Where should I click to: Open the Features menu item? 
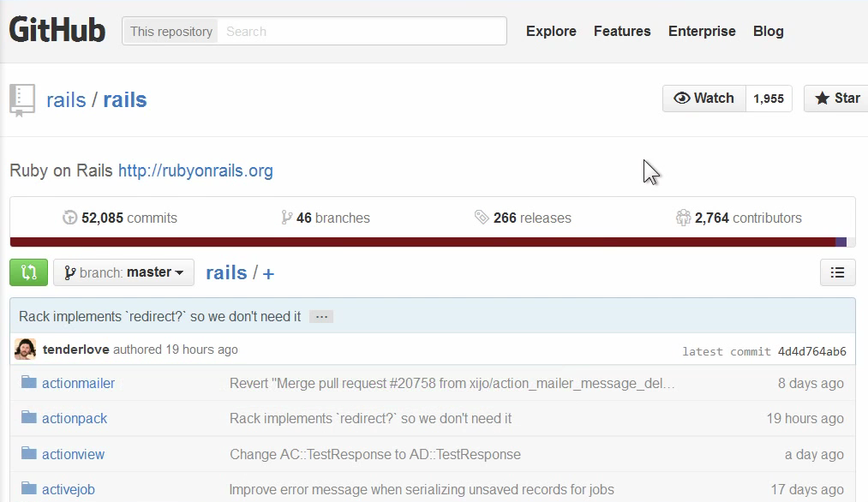(x=622, y=31)
